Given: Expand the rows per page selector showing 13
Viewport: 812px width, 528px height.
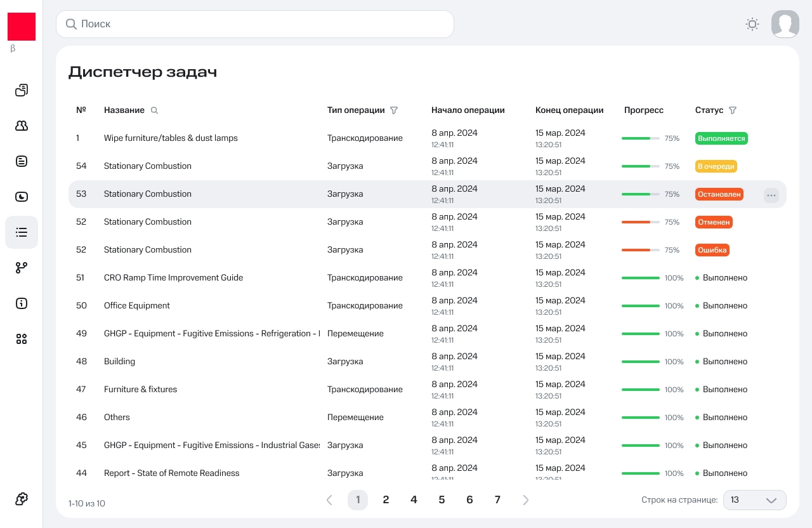Looking at the screenshot, I should pyautogui.click(x=755, y=500).
